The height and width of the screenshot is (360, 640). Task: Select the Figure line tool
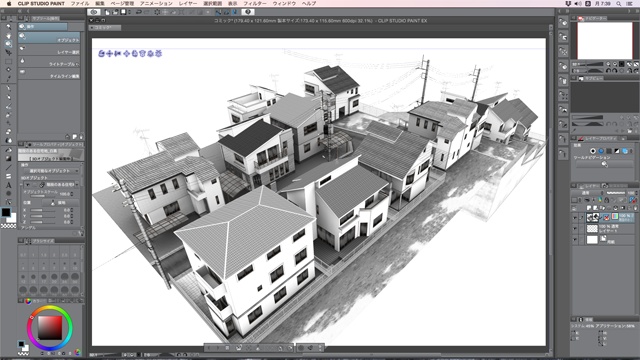(8, 167)
